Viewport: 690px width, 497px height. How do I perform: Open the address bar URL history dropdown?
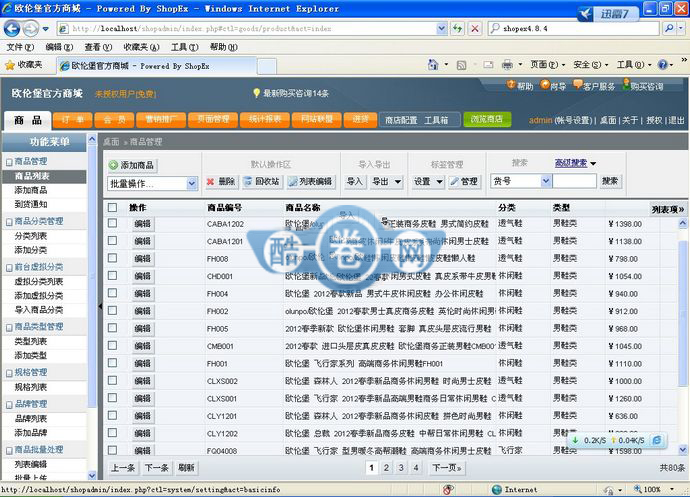(442, 29)
